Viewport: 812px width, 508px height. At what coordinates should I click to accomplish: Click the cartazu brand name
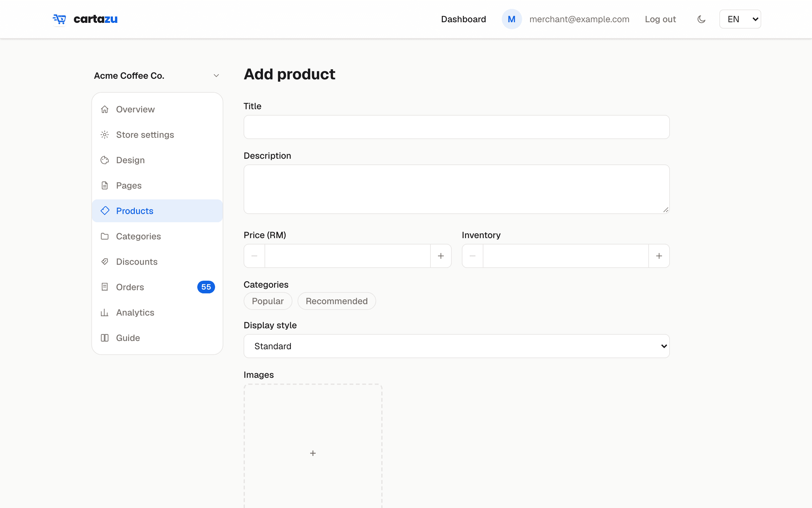pyautogui.click(x=95, y=19)
